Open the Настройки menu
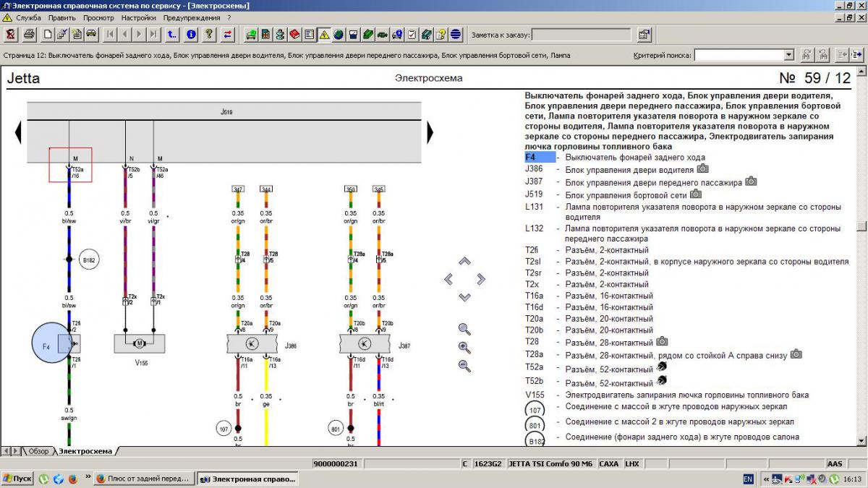This screenshot has height=488, width=868. tap(139, 17)
